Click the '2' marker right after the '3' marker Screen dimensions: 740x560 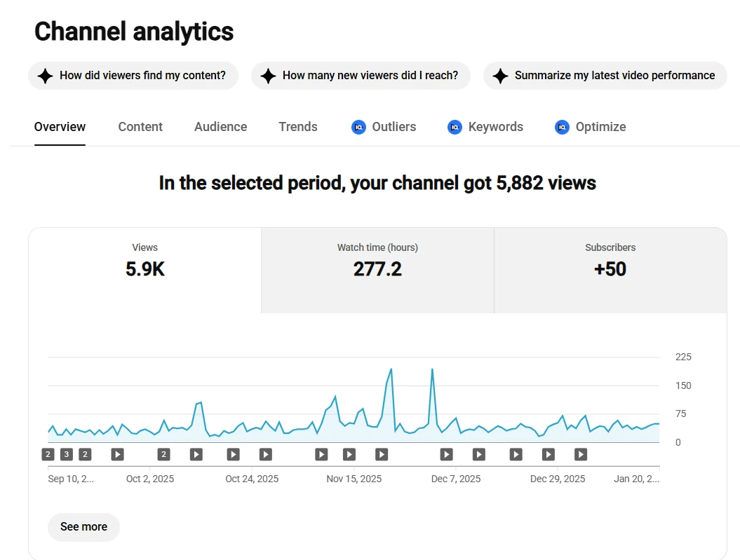(x=85, y=454)
